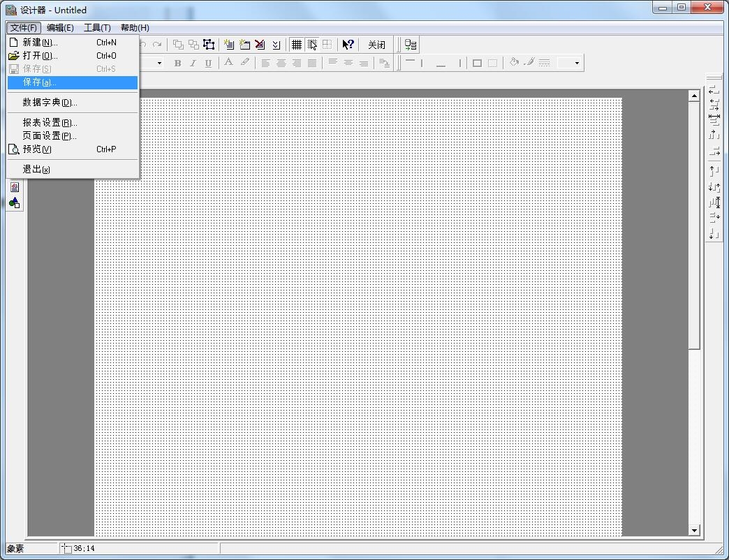Viewport: 729px width, 560px height.
Task: Click the same-width sizing icon
Action: coord(714,117)
